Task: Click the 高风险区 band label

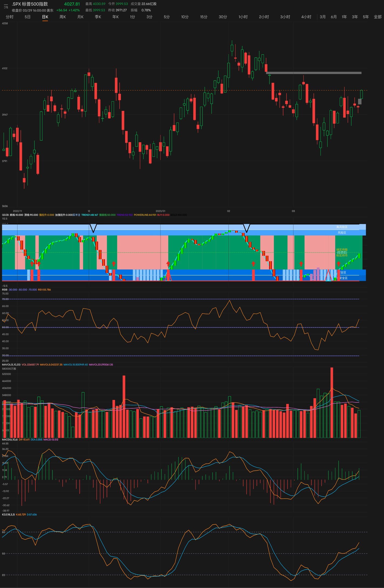Action: tap(342, 227)
